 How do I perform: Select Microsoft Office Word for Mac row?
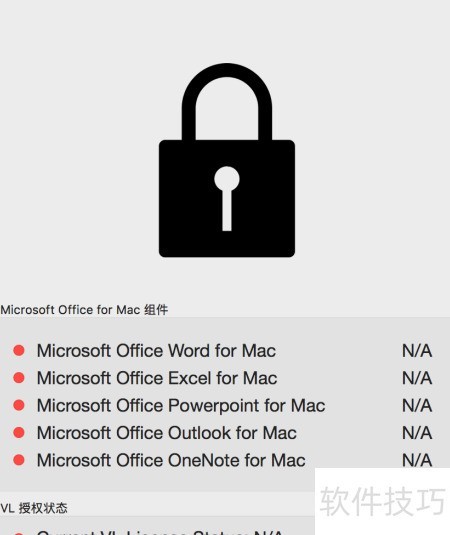coord(225,351)
